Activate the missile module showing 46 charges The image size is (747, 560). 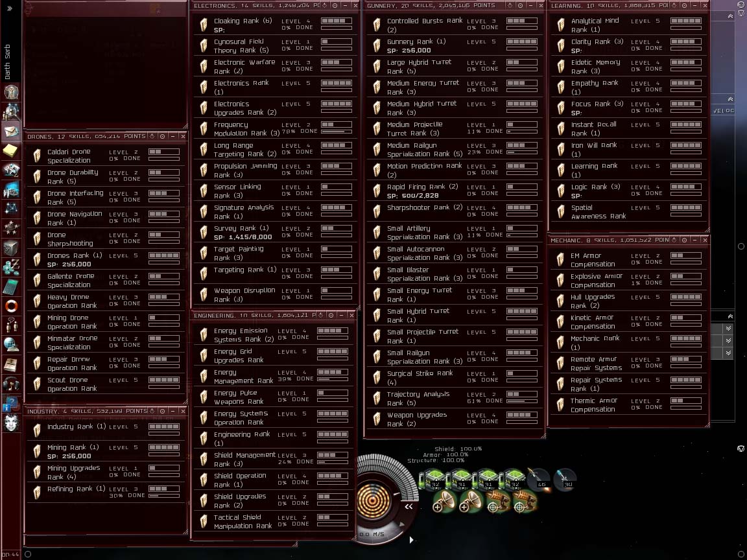[x=539, y=479]
